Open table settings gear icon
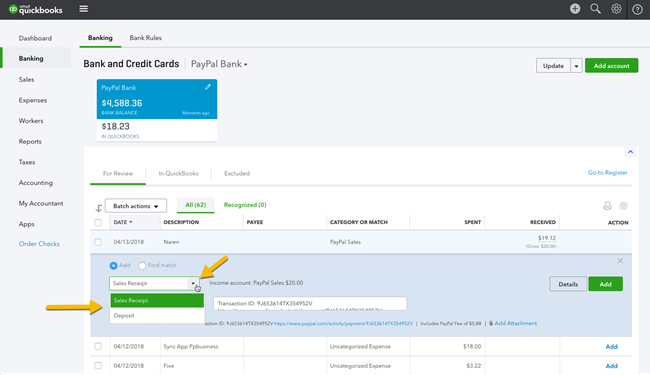The width and height of the screenshot is (650, 375). coord(623,206)
